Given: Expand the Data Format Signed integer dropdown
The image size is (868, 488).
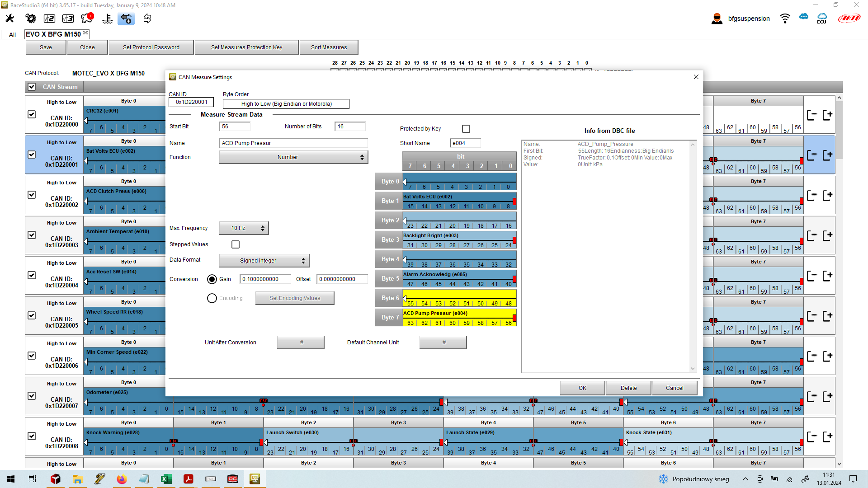Looking at the screenshot, I should click(264, 261).
